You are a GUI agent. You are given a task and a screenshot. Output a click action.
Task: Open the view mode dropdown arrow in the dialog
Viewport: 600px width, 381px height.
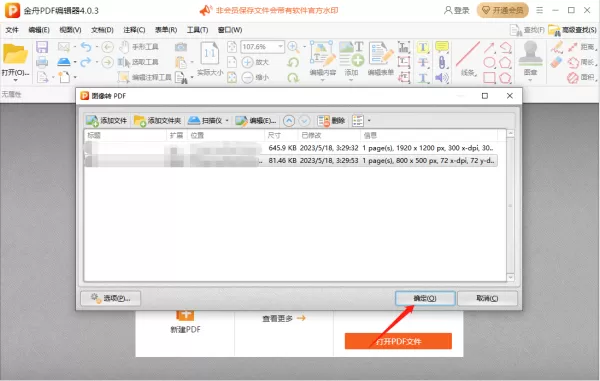[x=369, y=121]
